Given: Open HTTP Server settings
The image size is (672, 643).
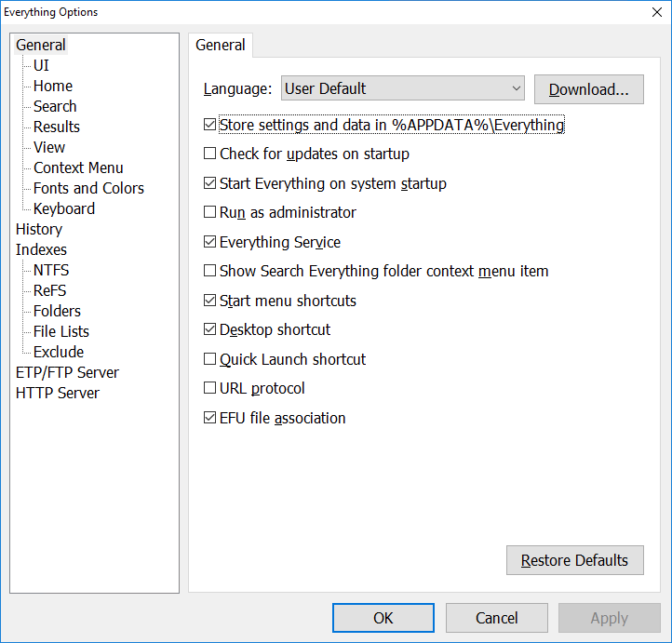Looking at the screenshot, I should [58, 394].
